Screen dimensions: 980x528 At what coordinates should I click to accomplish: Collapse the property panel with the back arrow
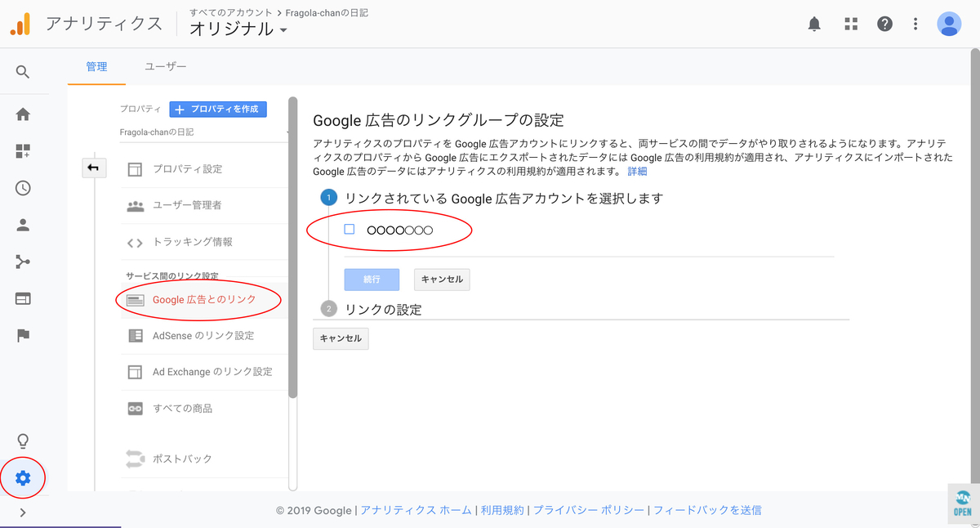tap(94, 167)
